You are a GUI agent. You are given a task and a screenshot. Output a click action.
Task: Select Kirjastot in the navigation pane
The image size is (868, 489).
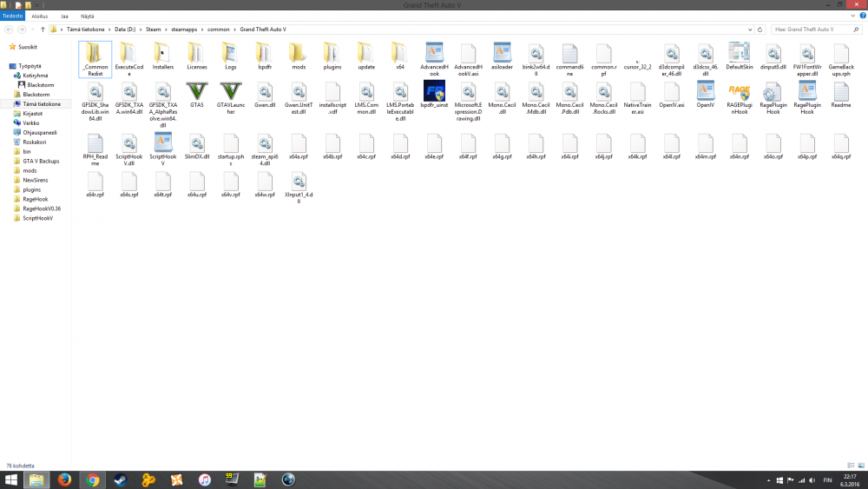click(x=32, y=114)
